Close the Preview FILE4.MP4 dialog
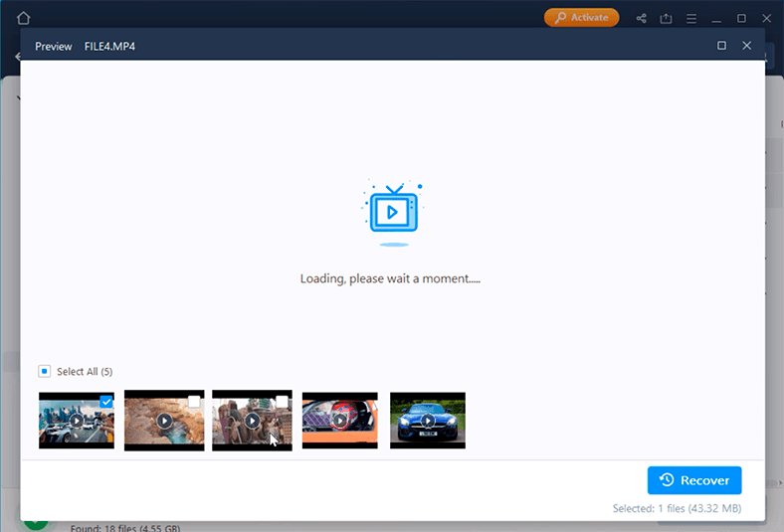This screenshot has width=784, height=532. click(746, 46)
